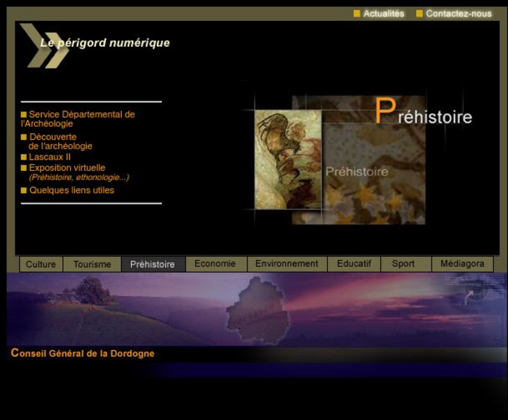The height and width of the screenshot is (420, 508).
Task: Click the yellow bullet next to Service Départemental
Action: [24, 114]
